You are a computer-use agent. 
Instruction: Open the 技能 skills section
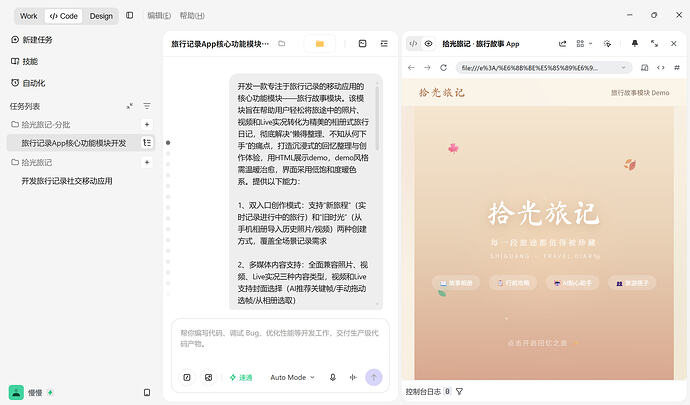click(x=25, y=61)
